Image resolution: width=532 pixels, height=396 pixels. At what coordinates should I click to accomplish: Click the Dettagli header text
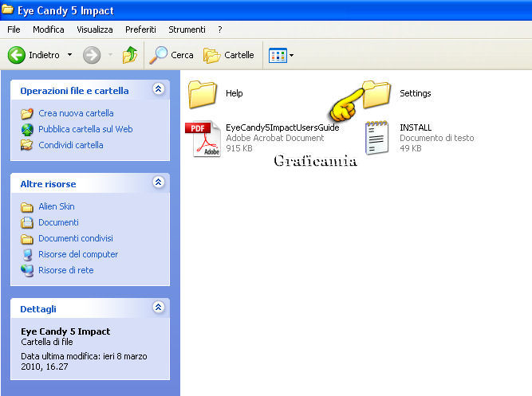pyautogui.click(x=38, y=309)
